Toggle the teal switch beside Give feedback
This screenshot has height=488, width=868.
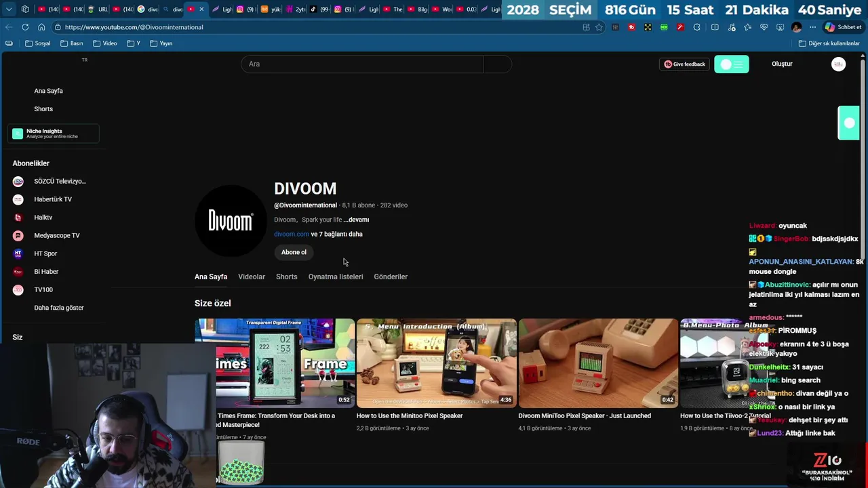click(731, 64)
